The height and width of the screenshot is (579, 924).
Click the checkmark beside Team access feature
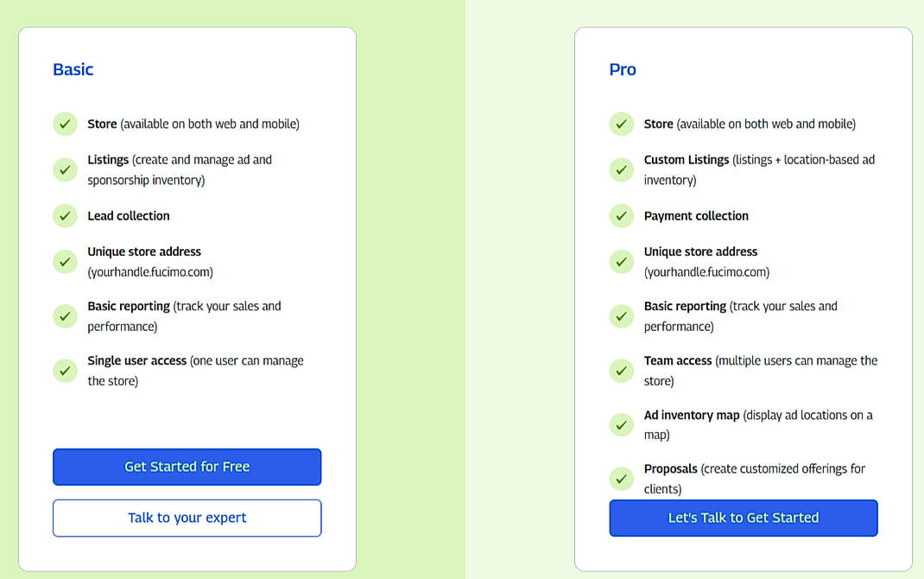click(x=621, y=370)
